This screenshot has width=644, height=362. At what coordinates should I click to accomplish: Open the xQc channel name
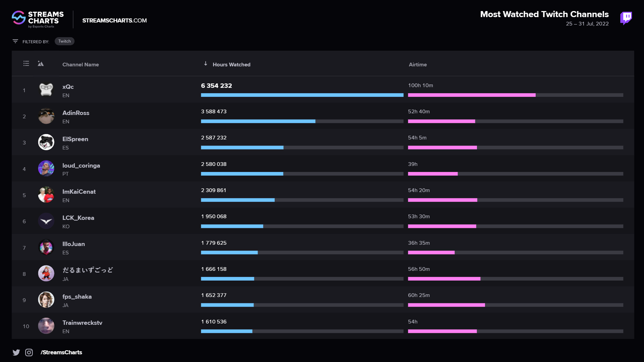[68, 87]
